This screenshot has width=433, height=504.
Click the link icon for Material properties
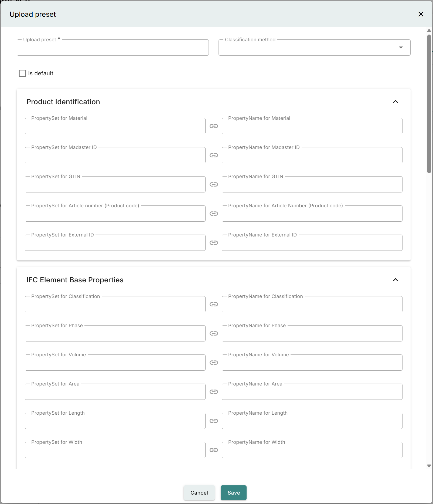tap(214, 126)
